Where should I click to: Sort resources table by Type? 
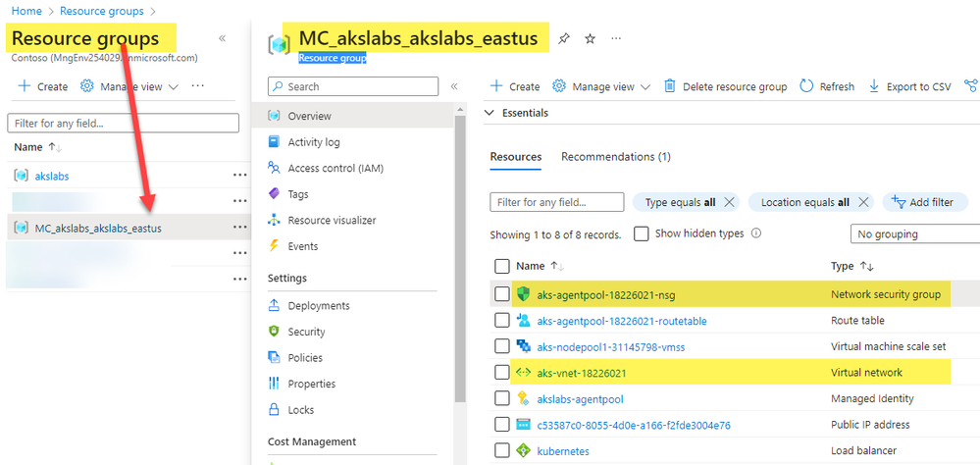point(851,266)
